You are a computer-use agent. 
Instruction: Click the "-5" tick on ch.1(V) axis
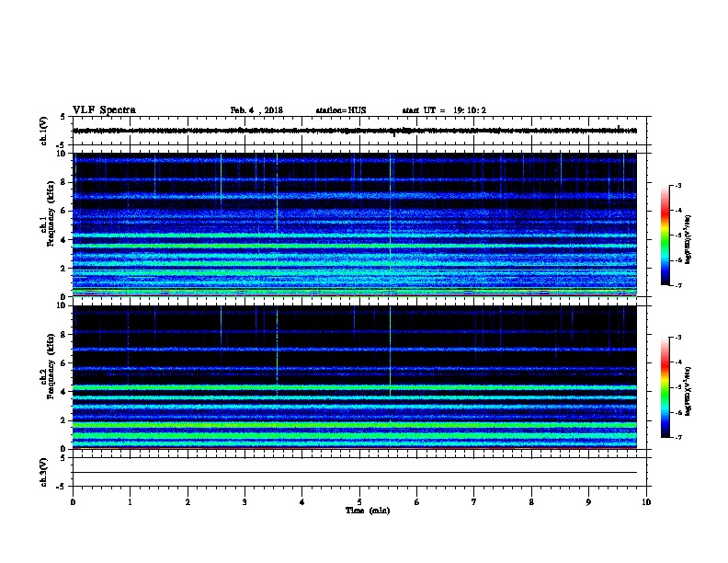(x=62, y=145)
